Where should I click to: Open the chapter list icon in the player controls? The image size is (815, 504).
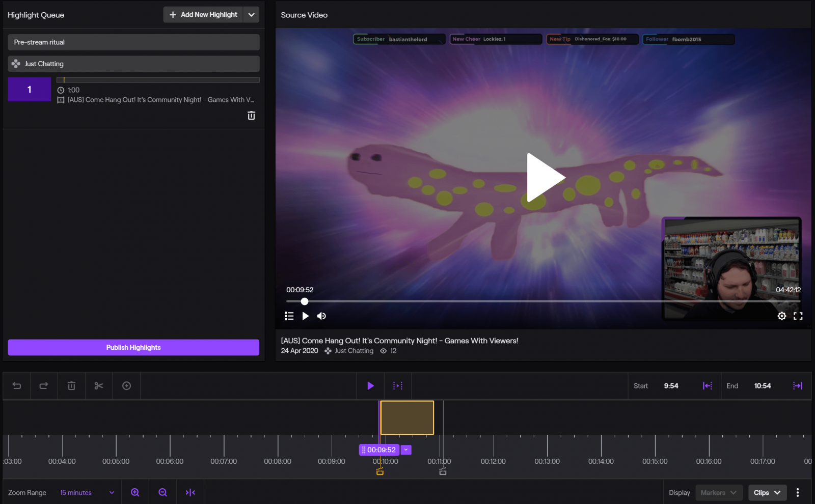pos(289,316)
